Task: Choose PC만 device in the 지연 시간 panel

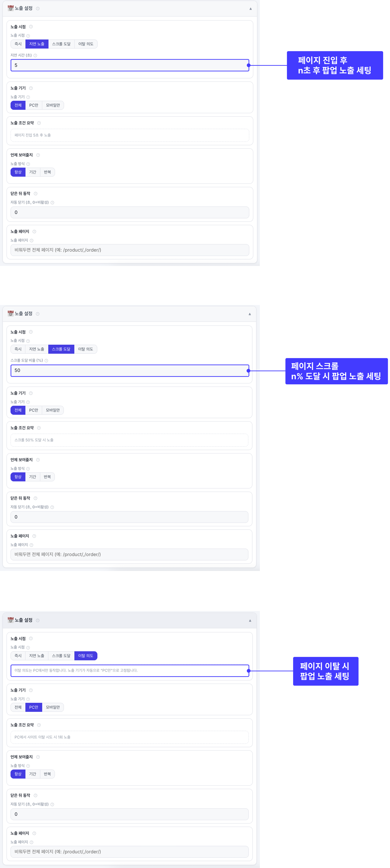Action: click(34, 105)
